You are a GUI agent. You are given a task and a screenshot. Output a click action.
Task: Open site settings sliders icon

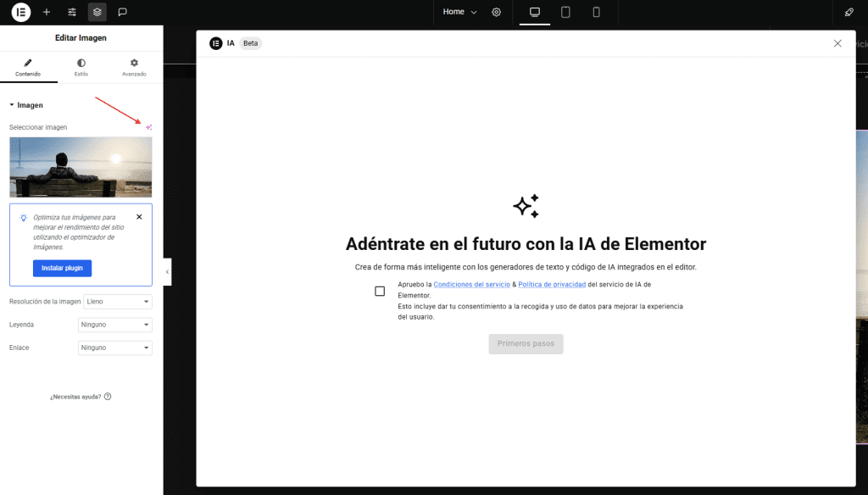pyautogui.click(x=72, y=12)
